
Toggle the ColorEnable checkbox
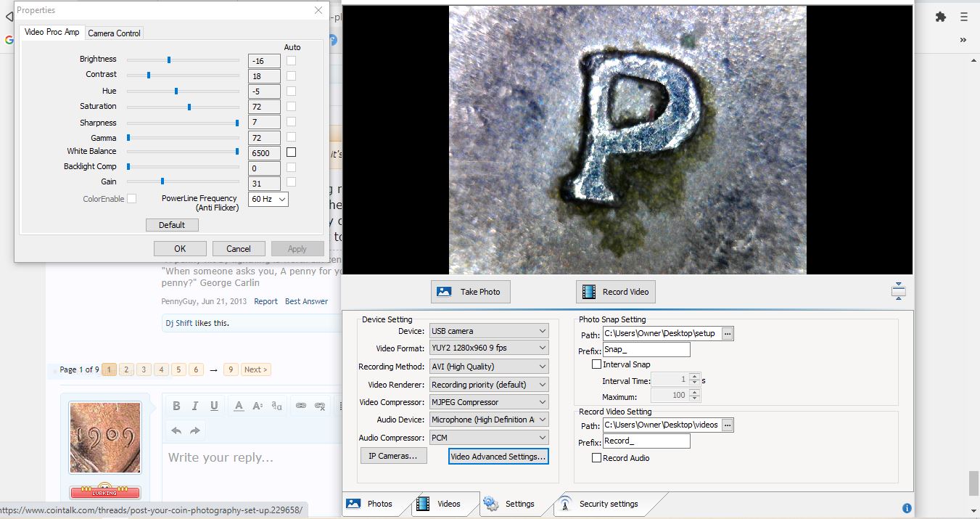click(x=131, y=198)
